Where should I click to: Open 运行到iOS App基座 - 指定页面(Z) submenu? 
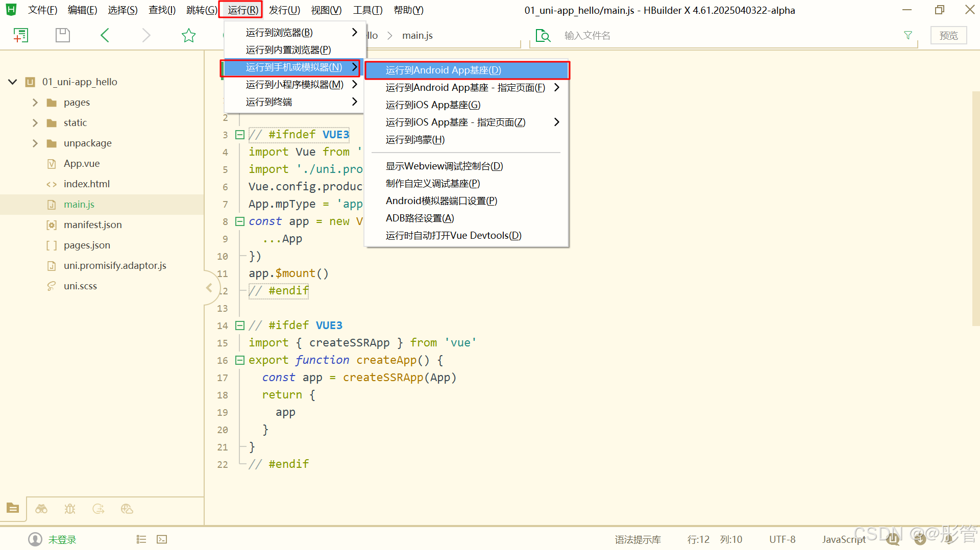(x=467, y=122)
